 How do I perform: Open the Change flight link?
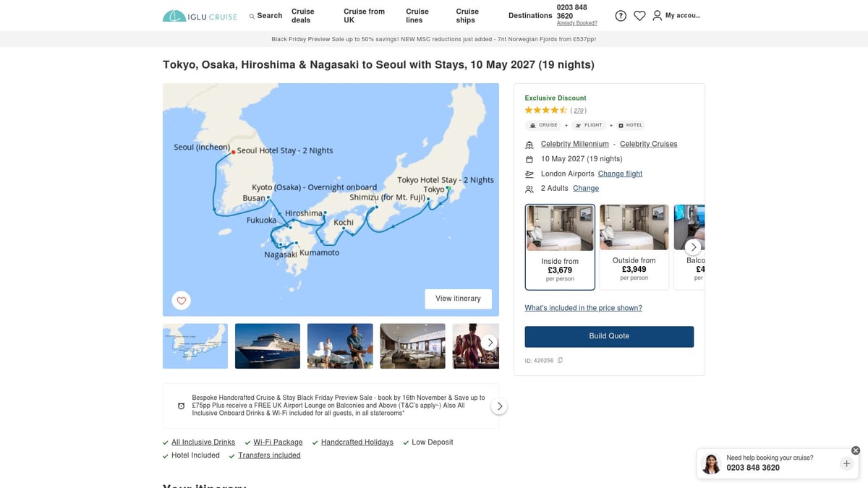point(620,174)
